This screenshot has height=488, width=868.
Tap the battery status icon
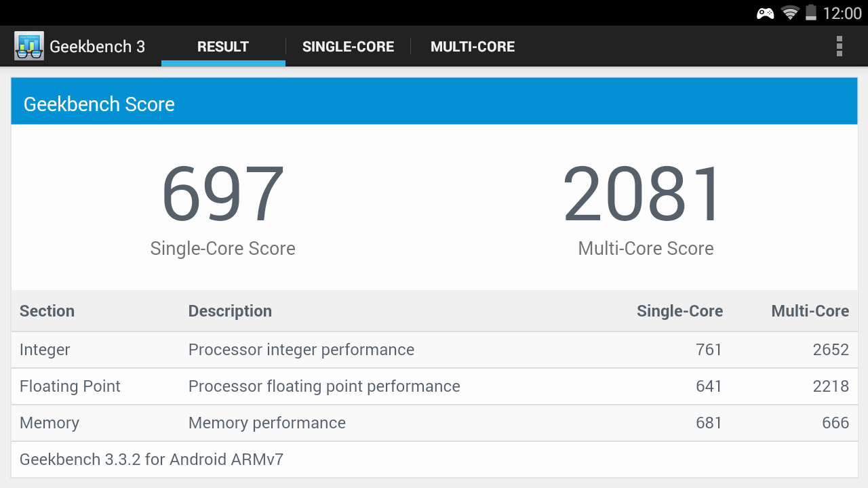point(810,12)
